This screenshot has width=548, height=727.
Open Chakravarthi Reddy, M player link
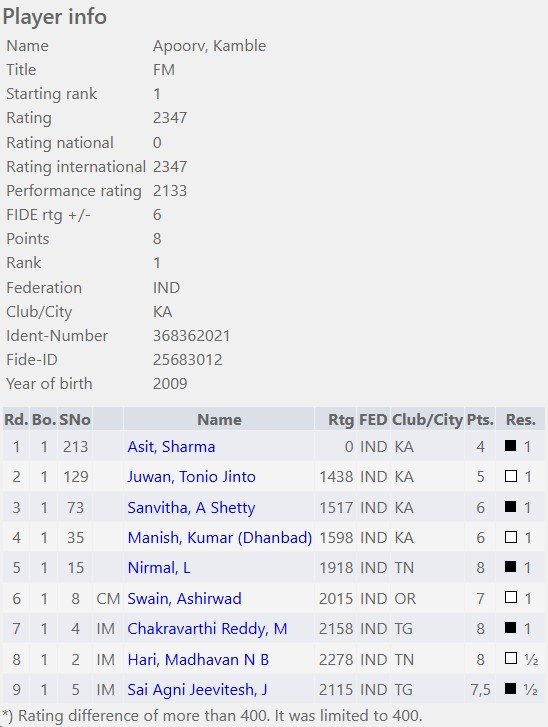[207, 628]
